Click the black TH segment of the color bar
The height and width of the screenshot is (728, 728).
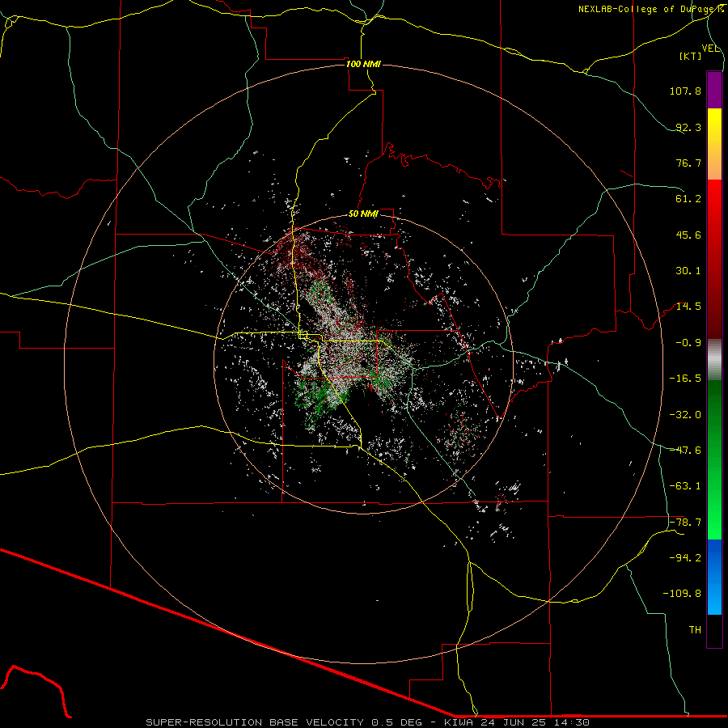pyautogui.click(x=714, y=631)
